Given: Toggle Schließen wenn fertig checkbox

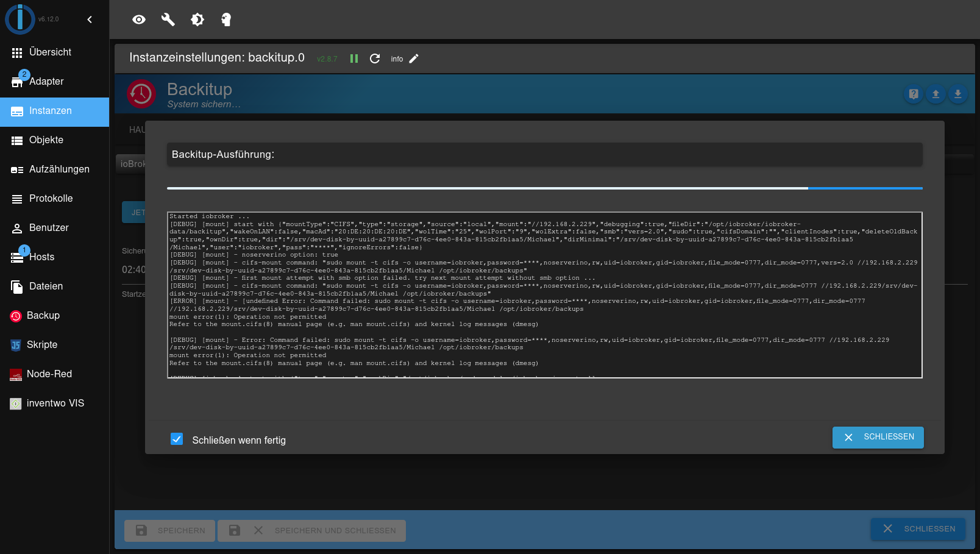Looking at the screenshot, I should pyautogui.click(x=177, y=439).
